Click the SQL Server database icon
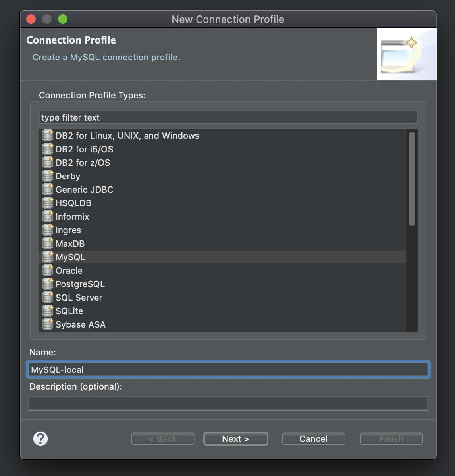This screenshot has width=455, height=476. tap(48, 297)
